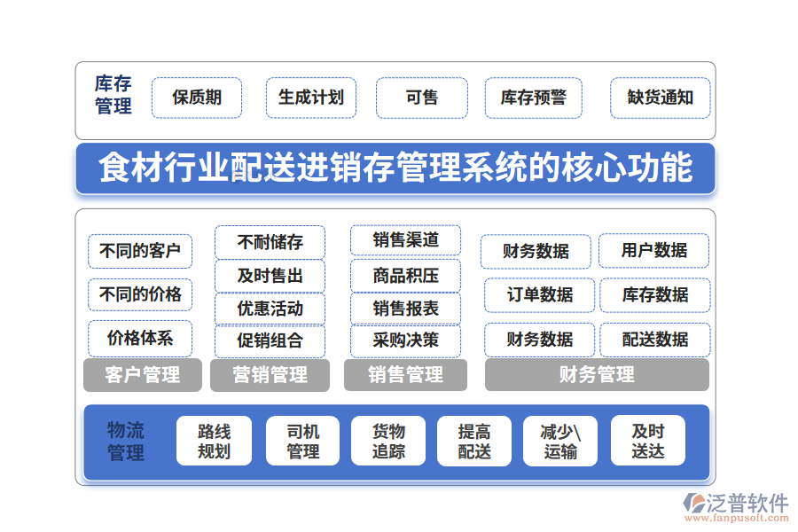Toggle the 可售 availability option

(x=421, y=98)
